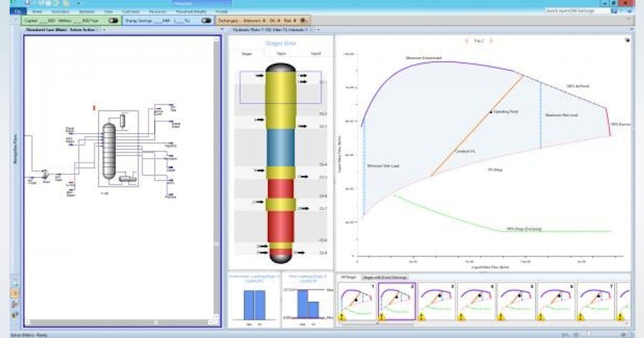Expand the Hydraulic Plots tab dropdown arrow
The image size is (644, 338).
[x=311, y=30]
